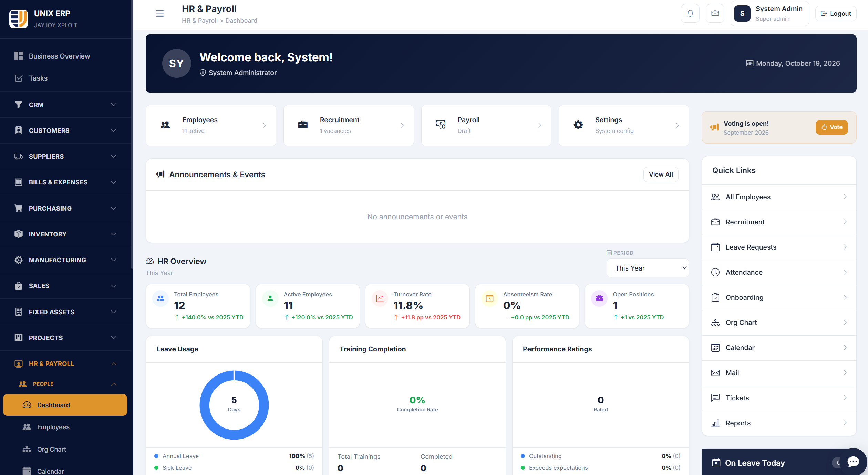Image resolution: width=868 pixels, height=475 pixels.
Task: Click the Active Employees person icon
Action: (270, 298)
